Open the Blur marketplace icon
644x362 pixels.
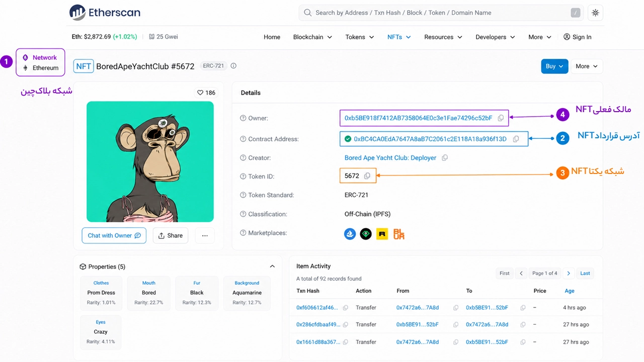tap(398, 234)
